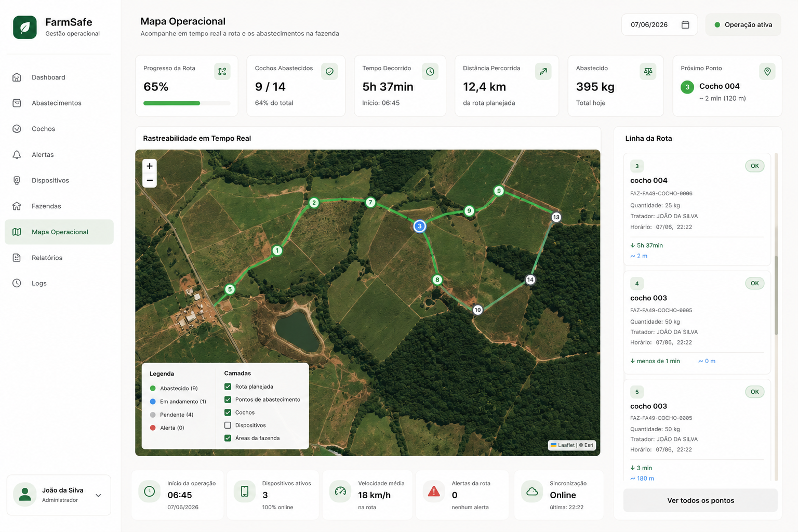
Task: Click location pin icon in Próximo Ponto card
Action: tap(767, 72)
